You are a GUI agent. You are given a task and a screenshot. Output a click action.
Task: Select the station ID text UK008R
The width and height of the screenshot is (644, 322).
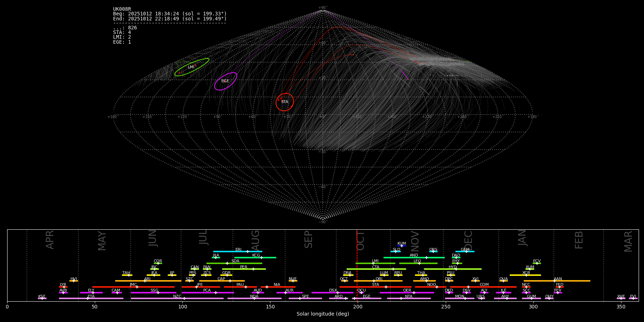(122, 9)
